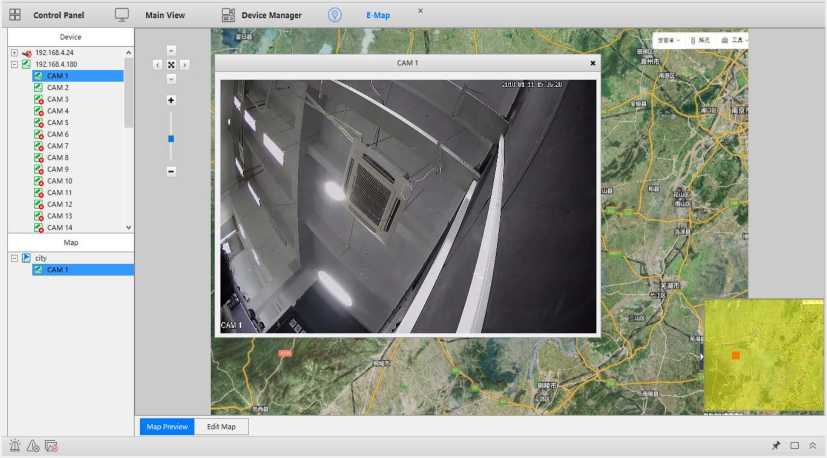The image size is (827, 458).
Task: Pan the map right with arrow button
Action: 185,64
